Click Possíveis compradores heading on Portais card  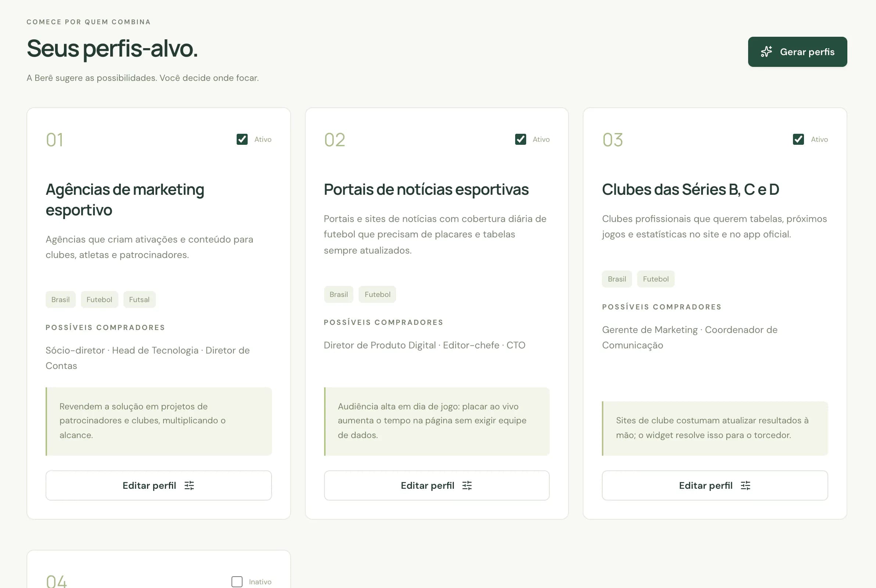[x=384, y=323]
